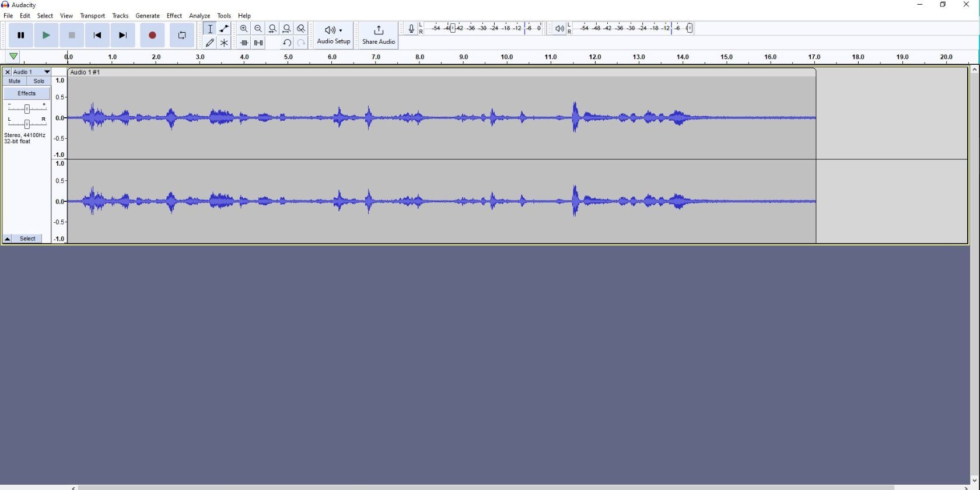This screenshot has width=980, height=490.
Task: Click the Share Audio upload icon
Action: pos(379,30)
